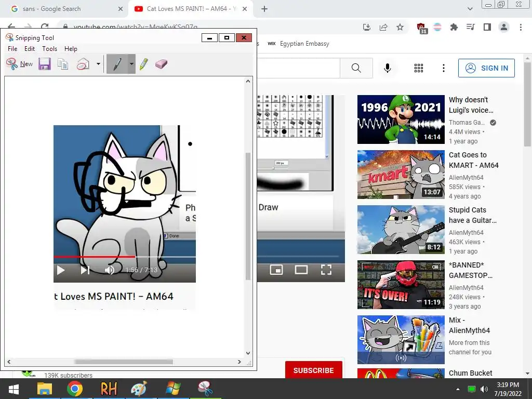Open the Egyptian Embassy bookmark
Viewport: 532px width, 399px height.
pos(299,44)
